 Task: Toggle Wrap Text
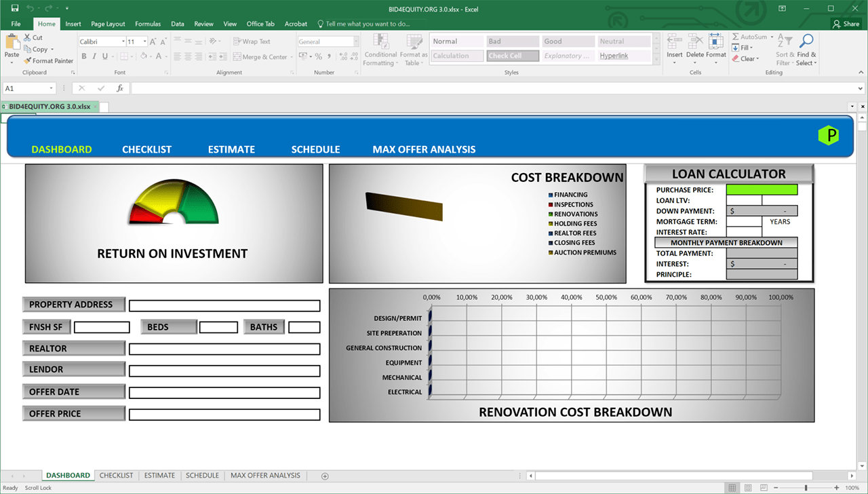[x=251, y=41]
